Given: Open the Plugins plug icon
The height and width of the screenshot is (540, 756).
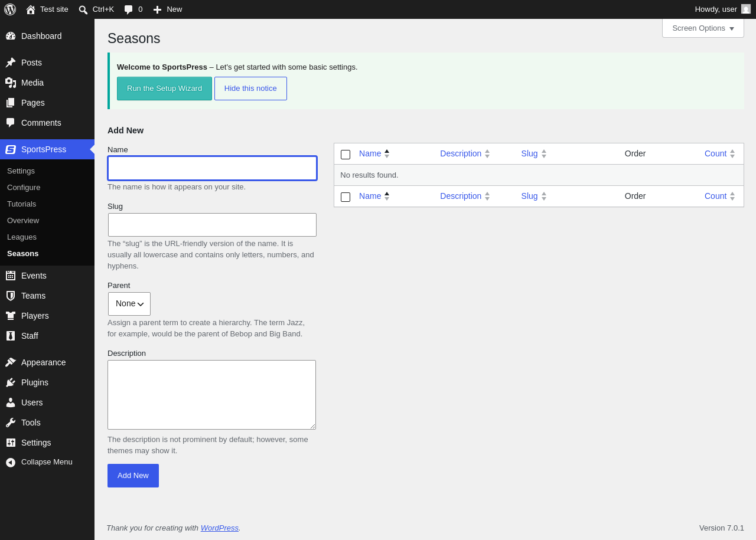Looking at the screenshot, I should pyautogui.click(x=11, y=382).
